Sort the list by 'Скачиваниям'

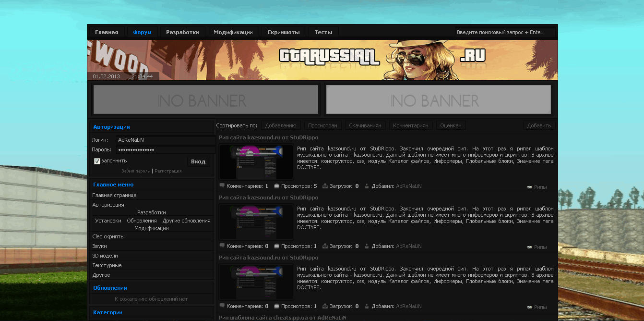tap(365, 125)
